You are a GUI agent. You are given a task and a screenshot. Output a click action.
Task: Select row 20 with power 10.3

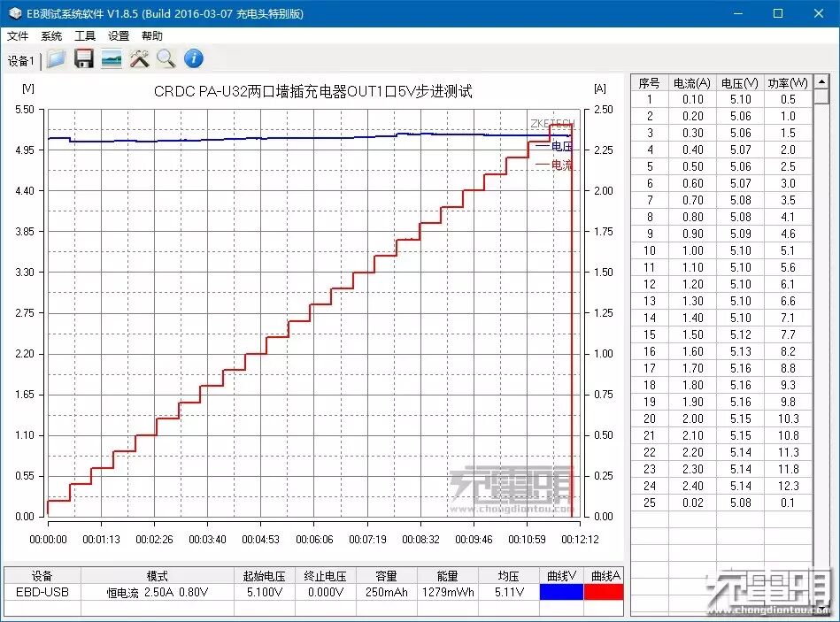pos(721,419)
